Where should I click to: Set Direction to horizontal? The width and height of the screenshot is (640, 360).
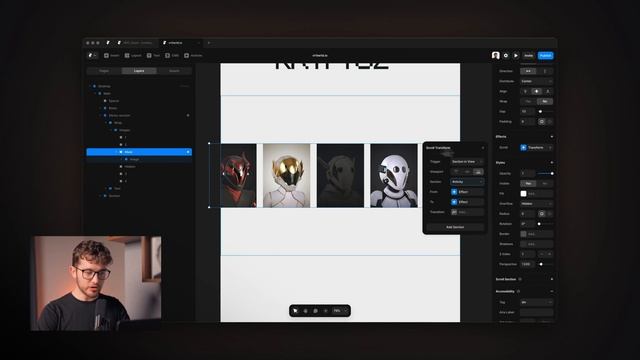(528, 71)
